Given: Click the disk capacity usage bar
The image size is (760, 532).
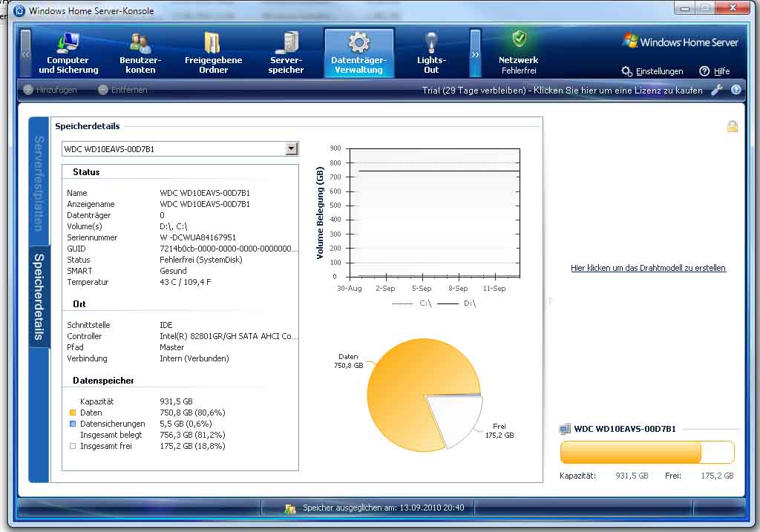Looking at the screenshot, I should click(647, 453).
